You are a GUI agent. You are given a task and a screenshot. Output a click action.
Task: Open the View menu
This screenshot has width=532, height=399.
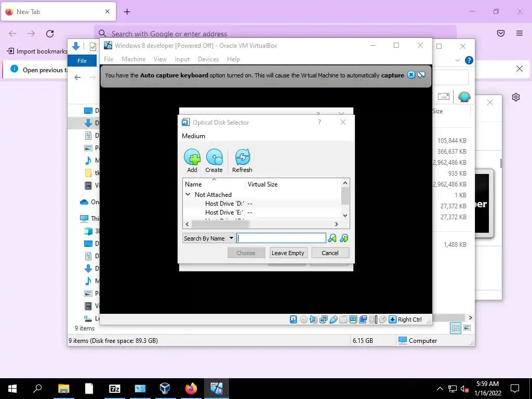160,59
